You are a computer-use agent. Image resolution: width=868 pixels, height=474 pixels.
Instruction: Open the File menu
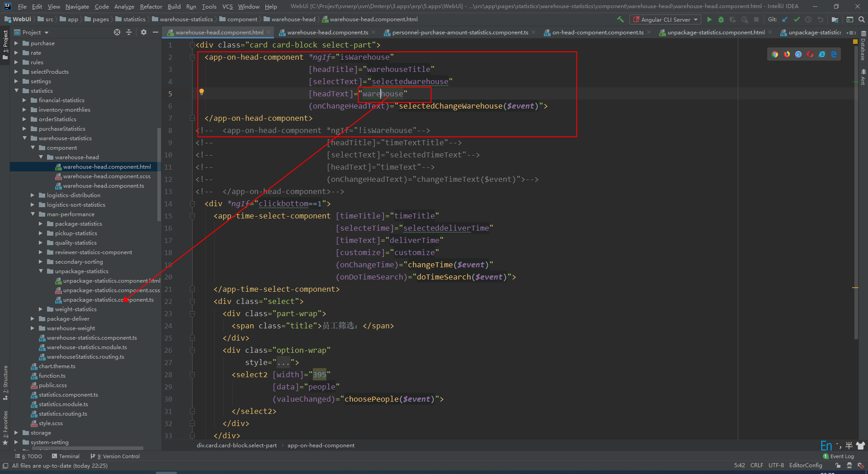click(x=22, y=6)
